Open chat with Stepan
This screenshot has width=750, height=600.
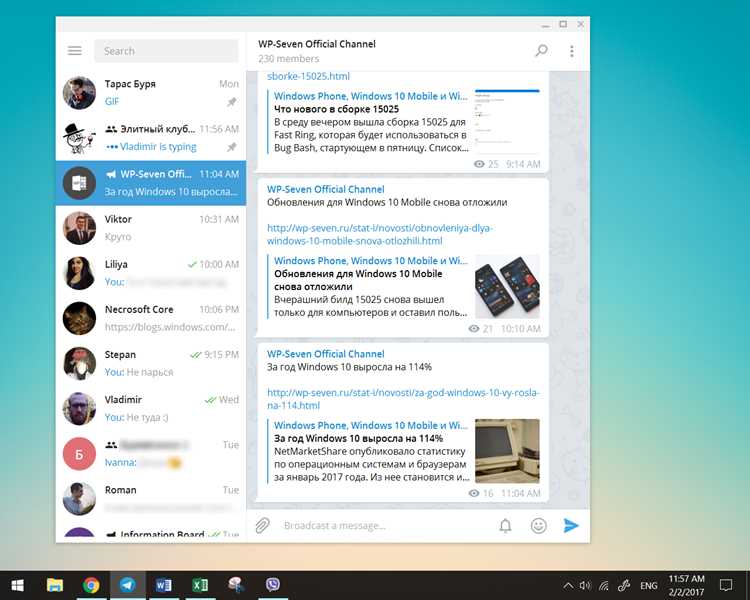151,363
